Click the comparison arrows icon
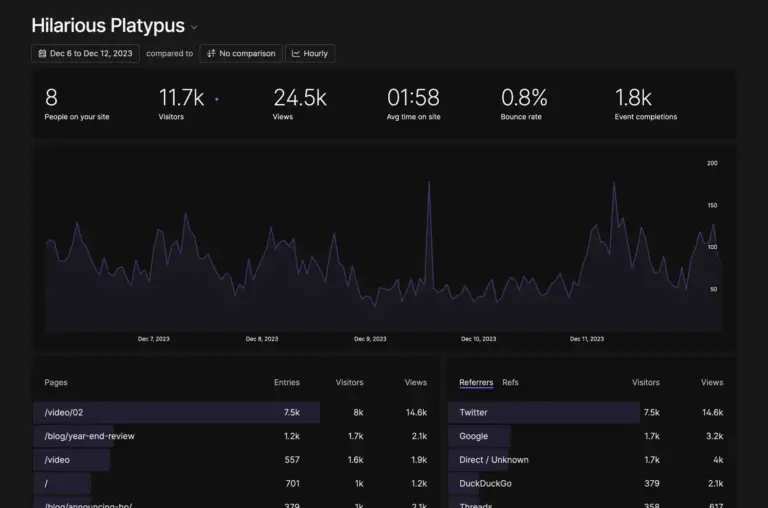Image resolution: width=768 pixels, height=508 pixels. click(x=211, y=53)
